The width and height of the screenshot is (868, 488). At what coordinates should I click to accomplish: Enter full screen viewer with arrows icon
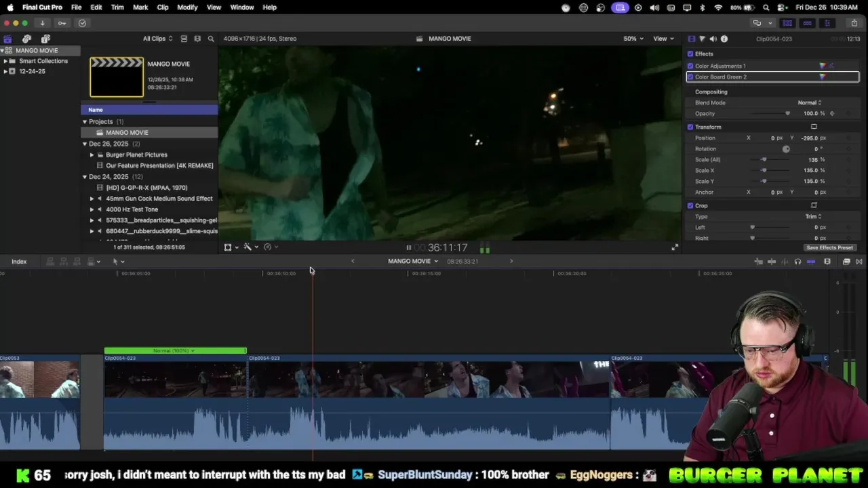point(674,248)
